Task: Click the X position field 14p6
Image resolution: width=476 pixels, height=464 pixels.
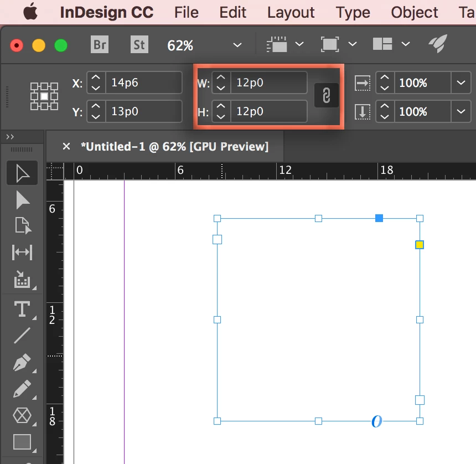Action: pos(143,83)
